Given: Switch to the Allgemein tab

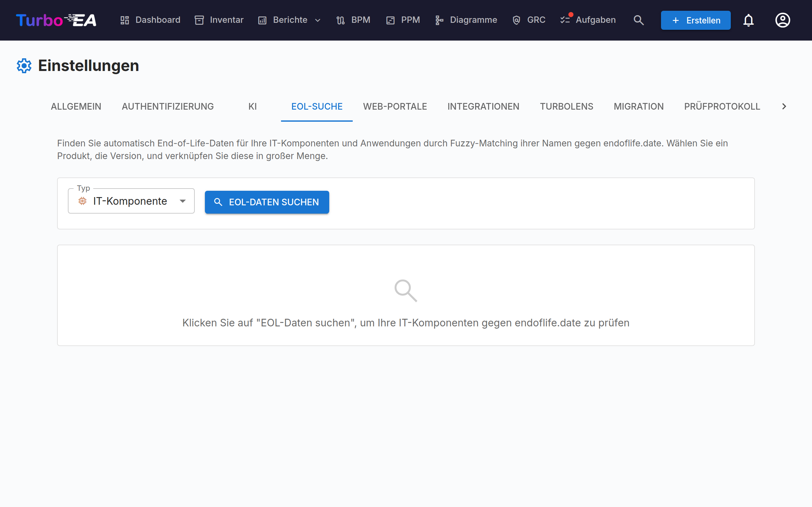Looking at the screenshot, I should (76, 106).
